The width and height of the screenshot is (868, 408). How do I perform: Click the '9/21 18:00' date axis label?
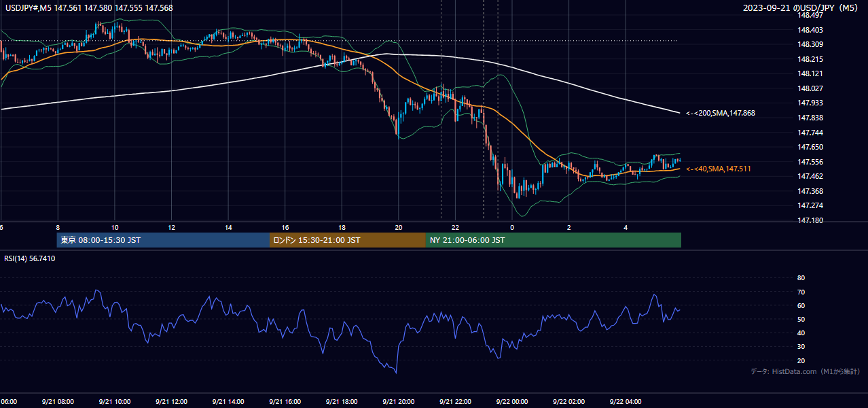342,402
